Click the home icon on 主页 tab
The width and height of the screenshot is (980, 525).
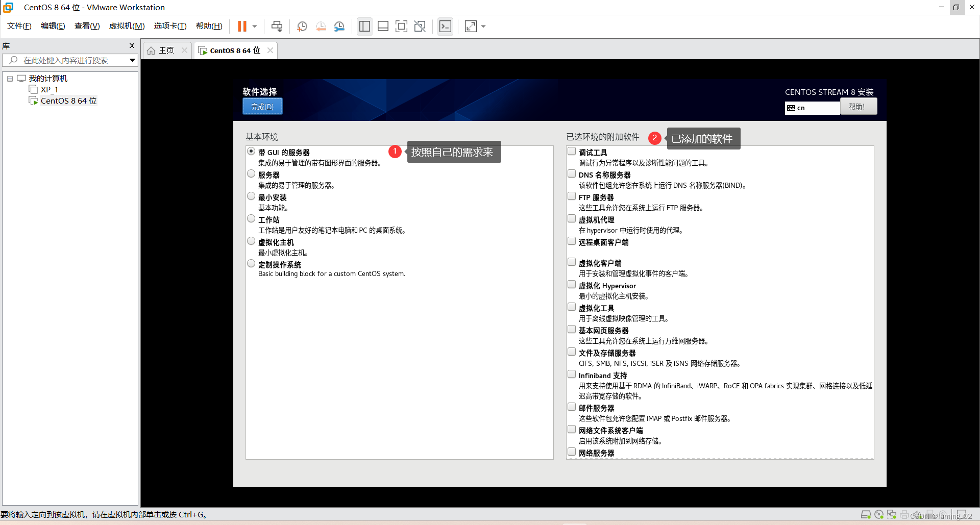[151, 51]
